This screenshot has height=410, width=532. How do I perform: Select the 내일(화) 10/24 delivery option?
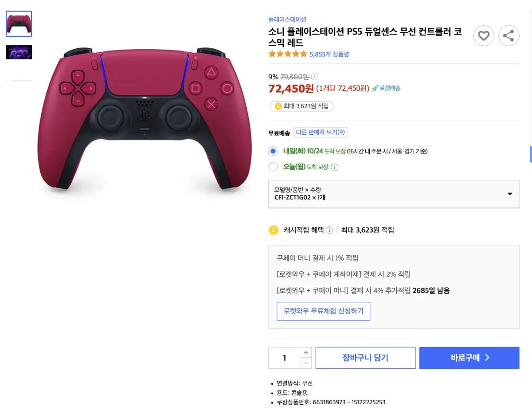tap(274, 151)
